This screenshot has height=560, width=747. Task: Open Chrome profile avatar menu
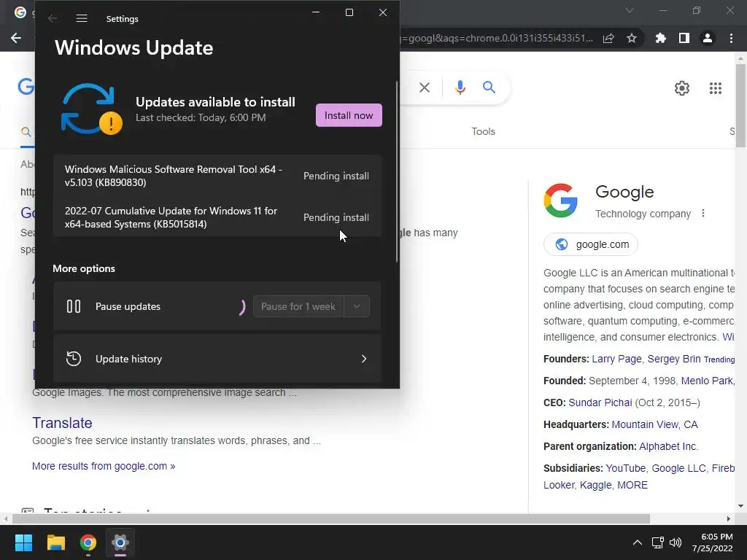tap(708, 38)
